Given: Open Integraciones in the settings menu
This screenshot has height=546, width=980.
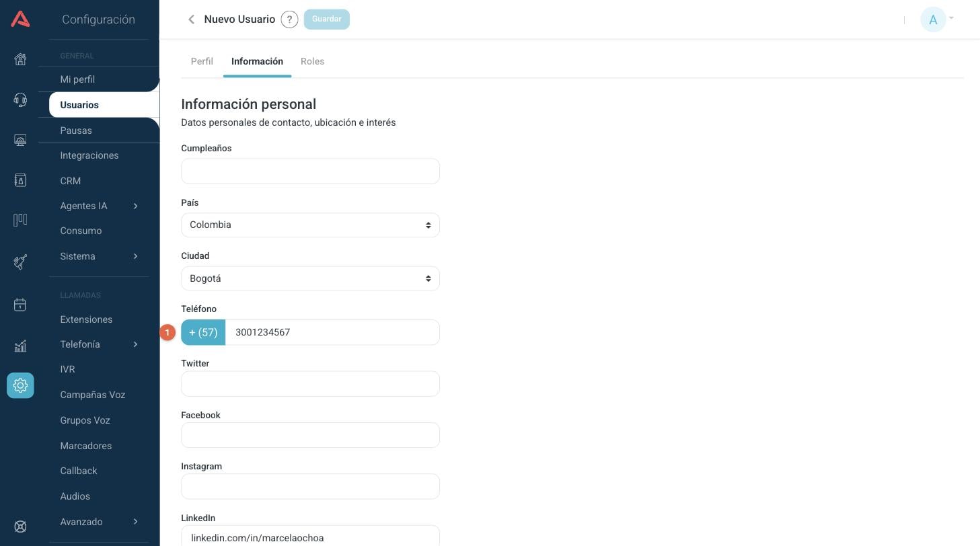Looking at the screenshot, I should click(89, 155).
